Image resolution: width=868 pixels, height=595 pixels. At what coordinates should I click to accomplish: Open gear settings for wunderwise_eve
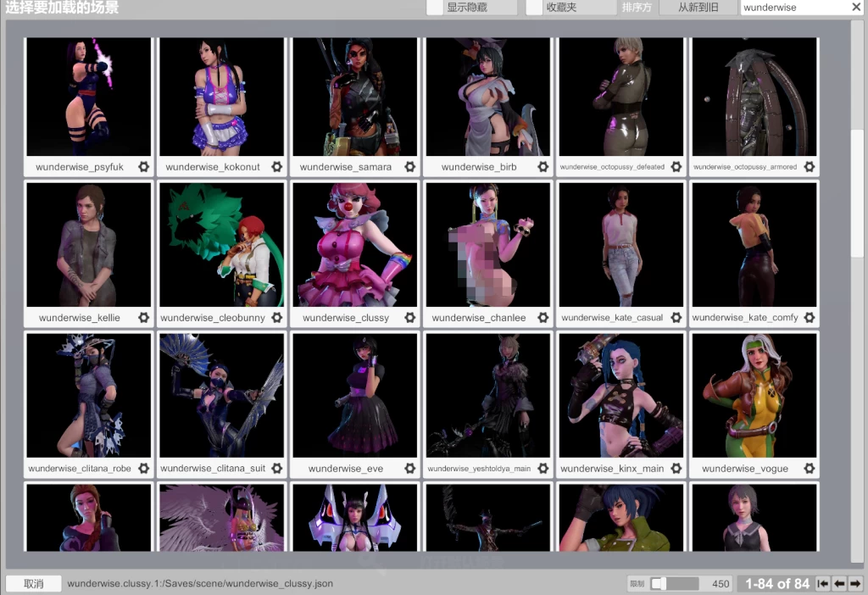(409, 469)
